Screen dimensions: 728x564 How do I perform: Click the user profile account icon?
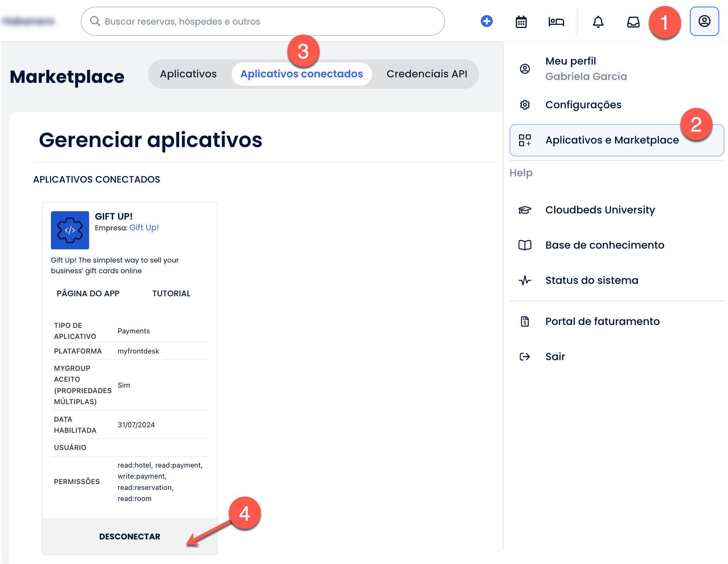point(704,21)
